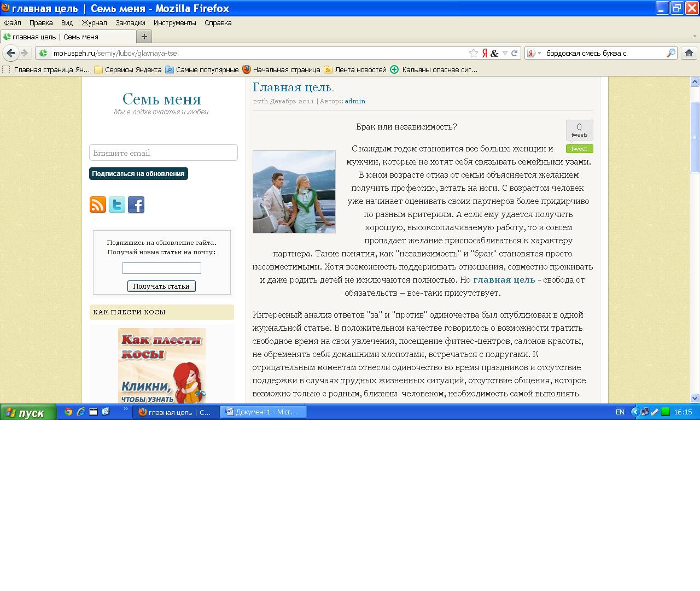Open search engine selection dropdown

(x=534, y=53)
